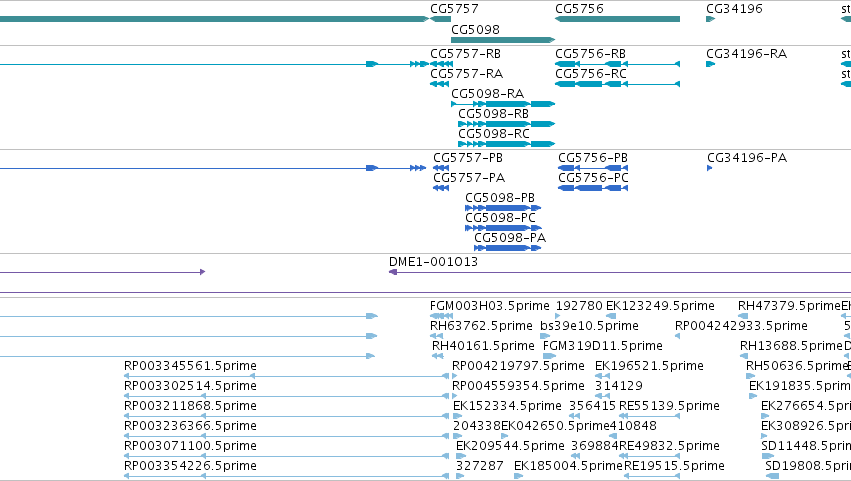Screen dimensions: 851x481
Task: Click EST RE49832.5prime
Action: point(669,446)
